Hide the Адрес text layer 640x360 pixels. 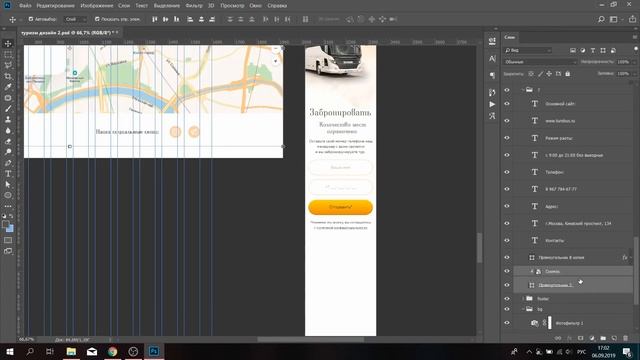507,206
